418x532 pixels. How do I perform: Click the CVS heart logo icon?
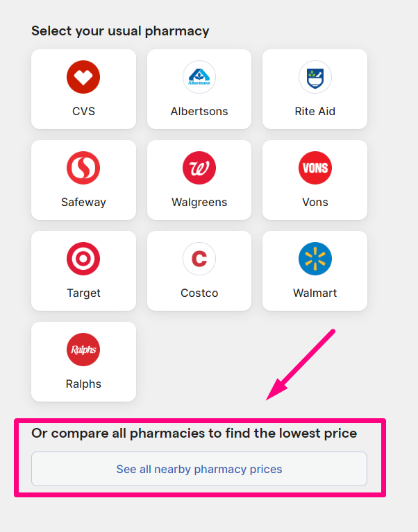click(x=83, y=77)
